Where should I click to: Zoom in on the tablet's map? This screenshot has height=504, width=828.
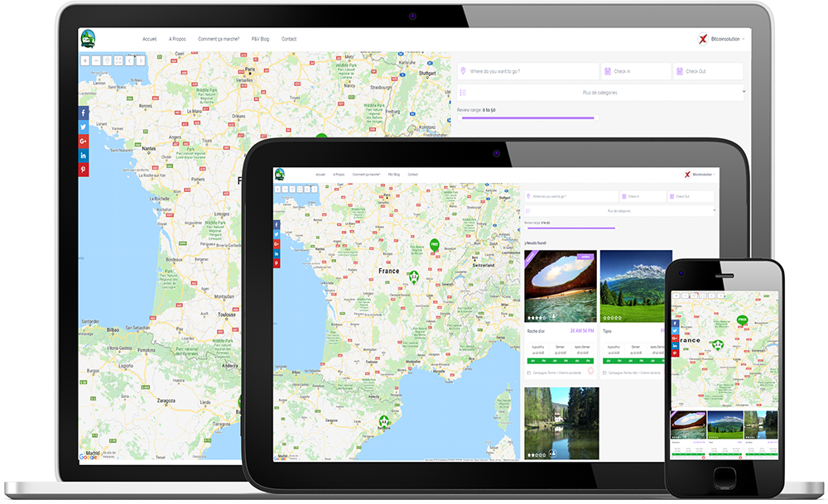coord(277,189)
